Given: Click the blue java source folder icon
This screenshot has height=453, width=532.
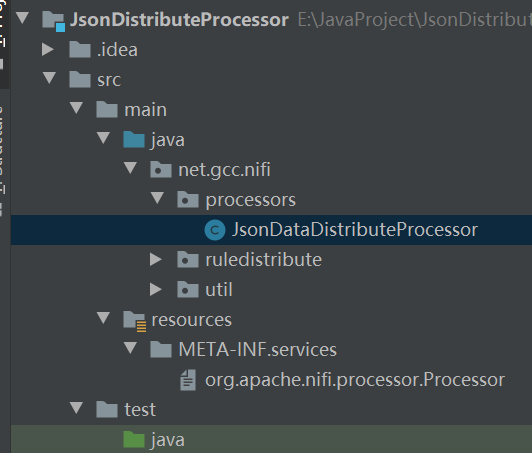Looking at the screenshot, I should (134, 139).
